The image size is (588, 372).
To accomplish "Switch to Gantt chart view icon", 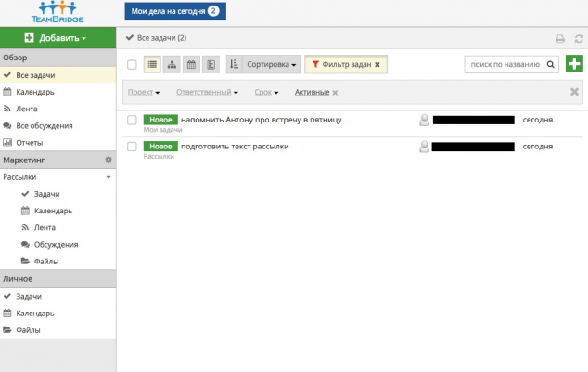I will pos(211,65).
